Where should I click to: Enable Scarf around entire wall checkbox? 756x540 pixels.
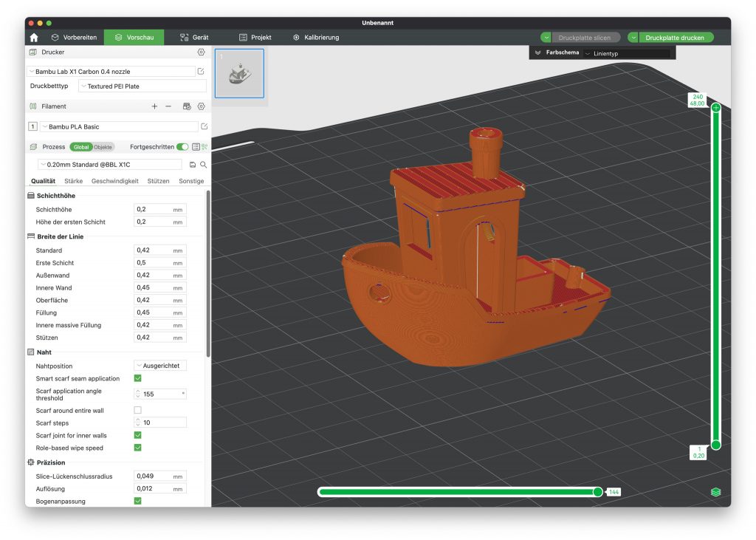click(137, 410)
